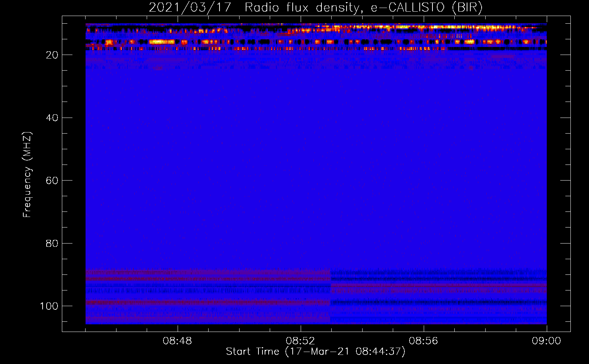Click the 'Frequency (MHZ)' axis label
The height and width of the screenshot is (364, 589).
coord(27,175)
